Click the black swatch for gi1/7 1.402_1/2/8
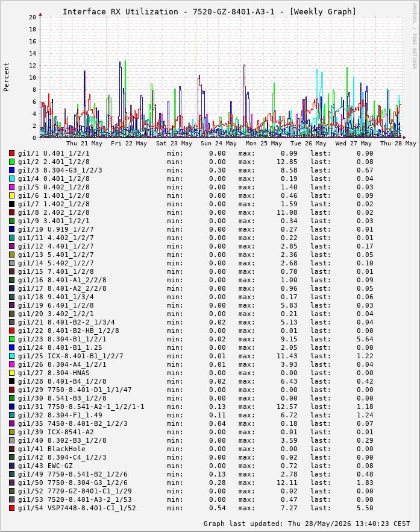Screen dimensions: 420x532 pos(12,204)
